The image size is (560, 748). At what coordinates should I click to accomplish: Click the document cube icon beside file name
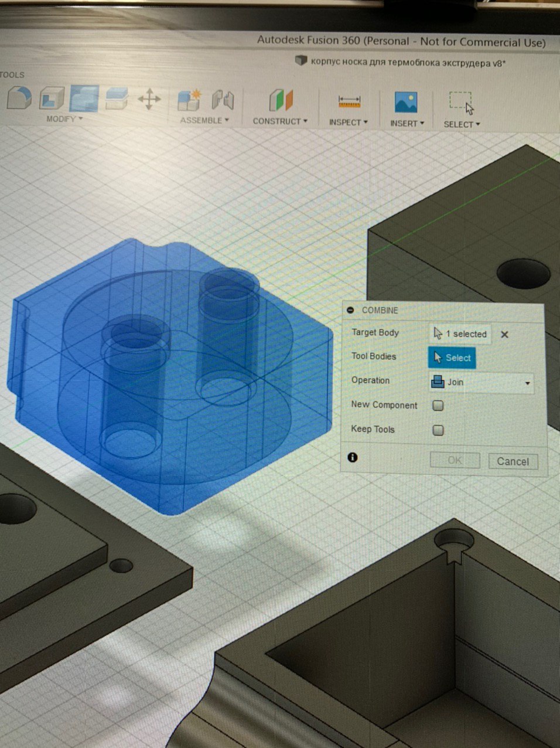click(301, 60)
